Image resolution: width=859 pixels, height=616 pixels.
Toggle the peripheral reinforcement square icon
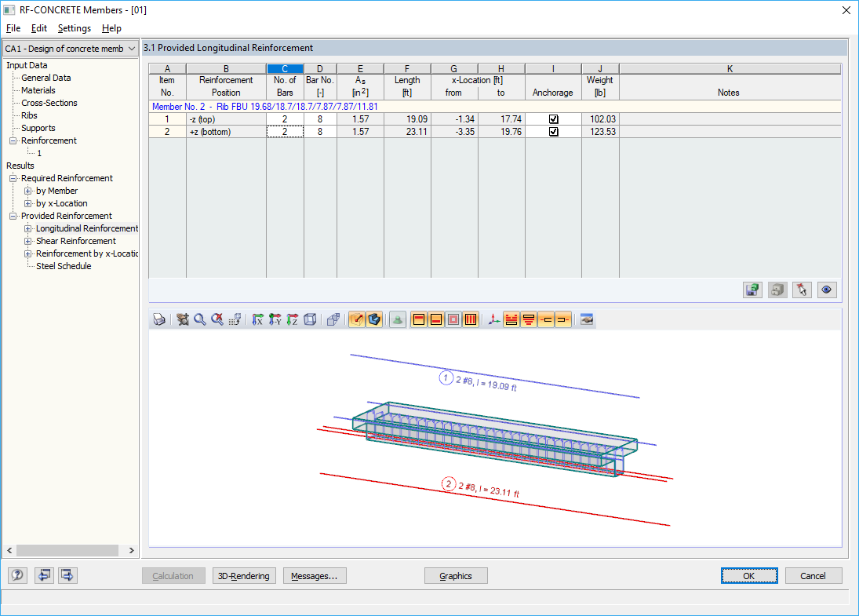click(x=453, y=319)
